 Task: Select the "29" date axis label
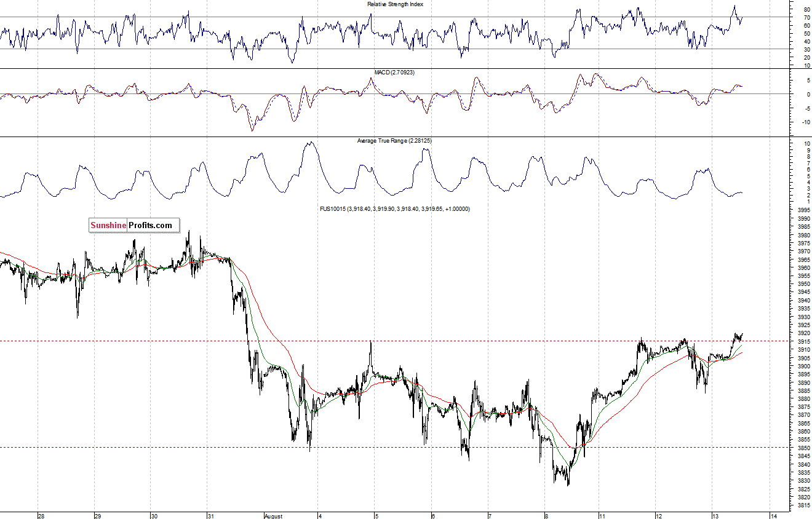97,515
